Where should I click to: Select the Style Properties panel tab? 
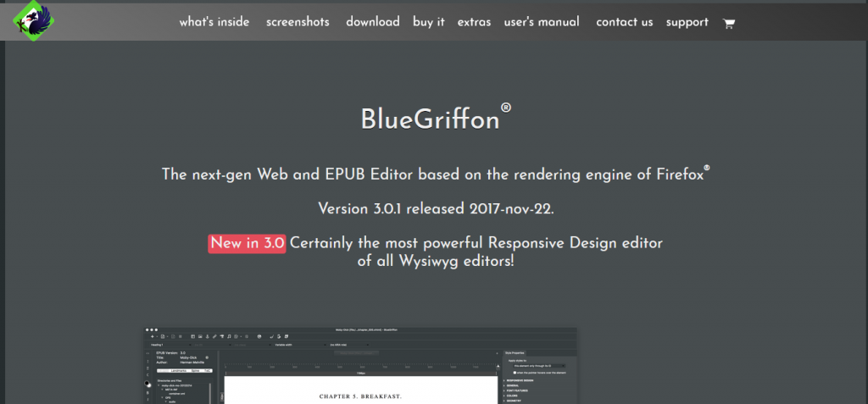click(516, 351)
